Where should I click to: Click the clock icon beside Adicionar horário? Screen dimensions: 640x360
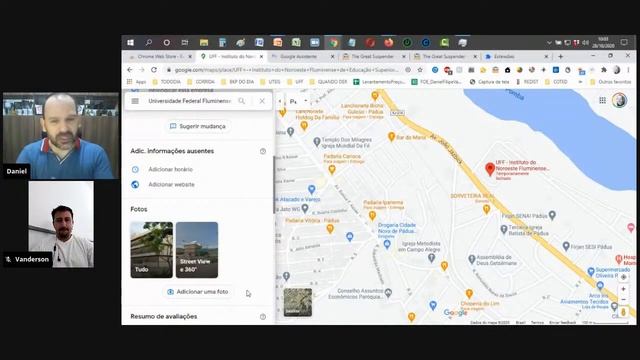click(x=135, y=169)
